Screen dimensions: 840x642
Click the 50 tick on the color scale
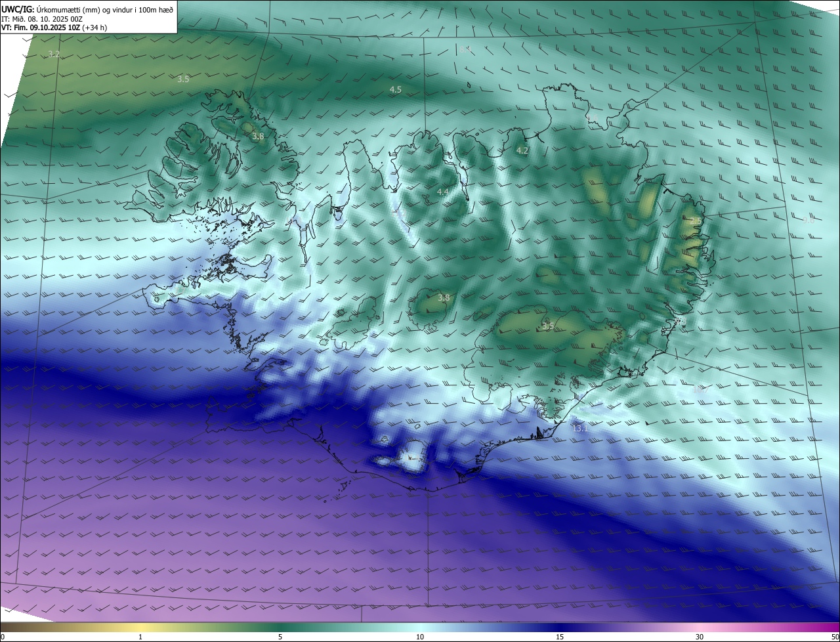point(835,637)
